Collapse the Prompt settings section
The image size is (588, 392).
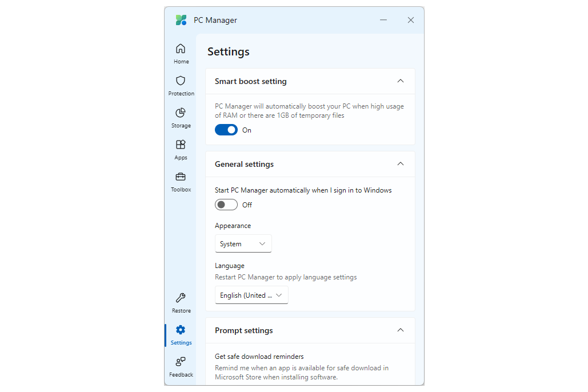[x=401, y=330]
